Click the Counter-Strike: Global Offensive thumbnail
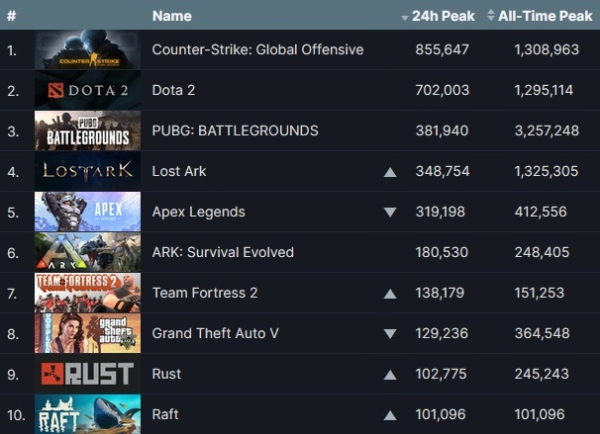Screen dimensions: 600x434 click(x=87, y=50)
